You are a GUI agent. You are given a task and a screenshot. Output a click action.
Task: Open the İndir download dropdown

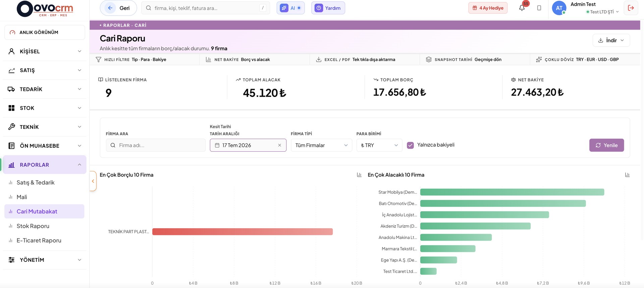[x=611, y=40]
